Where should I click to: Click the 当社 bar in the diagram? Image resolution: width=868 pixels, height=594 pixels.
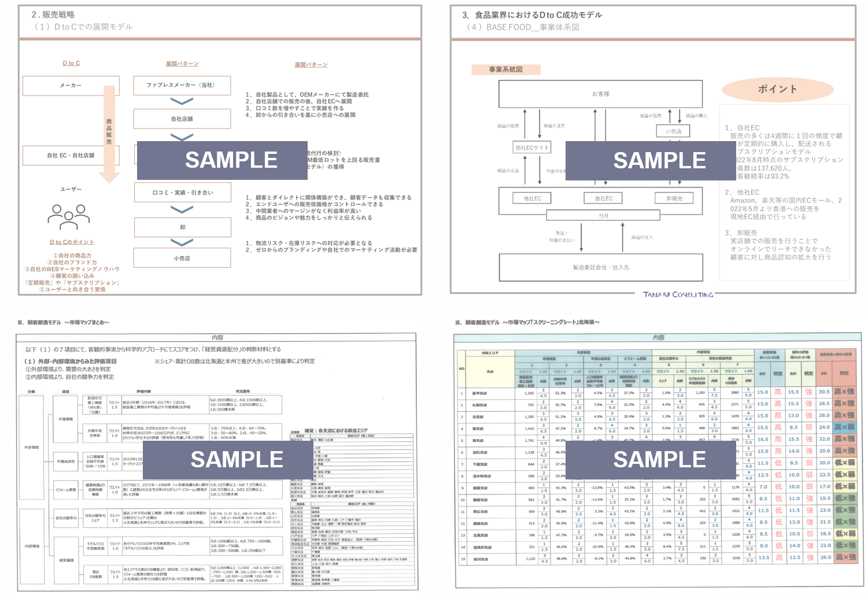[x=604, y=216]
